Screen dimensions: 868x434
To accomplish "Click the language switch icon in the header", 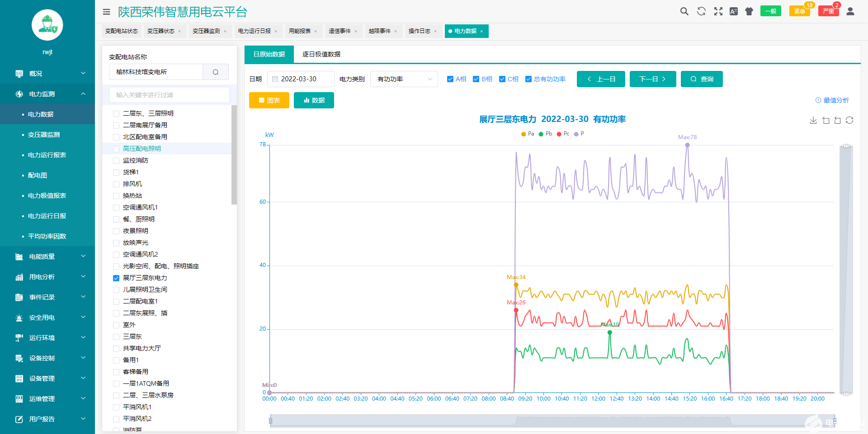I will 733,11.
